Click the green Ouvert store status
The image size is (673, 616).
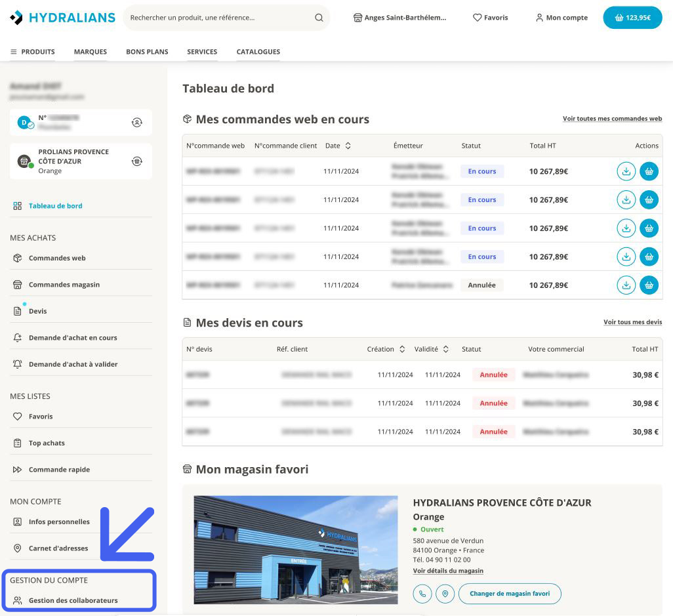[432, 529]
